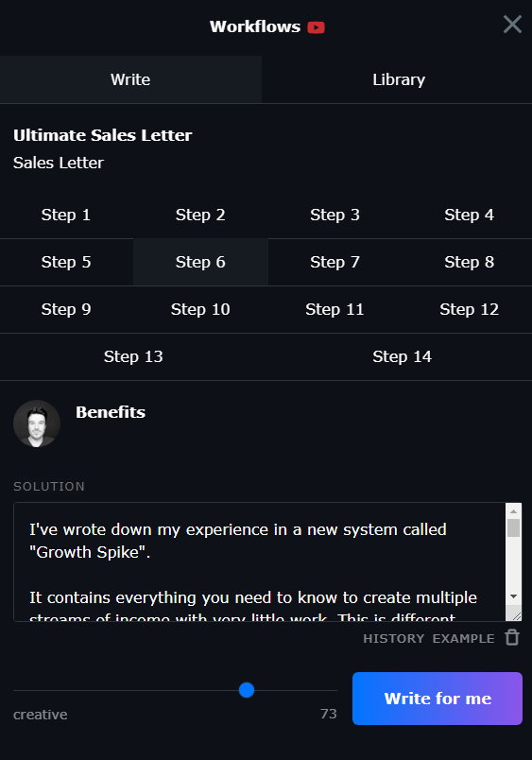This screenshot has width=532, height=760.
Task: Switch to the Library tab
Action: (x=399, y=79)
